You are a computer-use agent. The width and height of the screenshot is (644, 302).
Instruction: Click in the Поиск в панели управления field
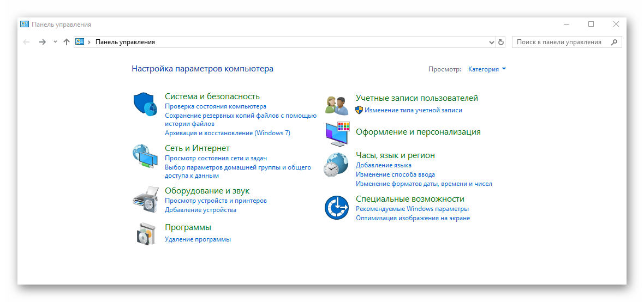[x=567, y=42]
